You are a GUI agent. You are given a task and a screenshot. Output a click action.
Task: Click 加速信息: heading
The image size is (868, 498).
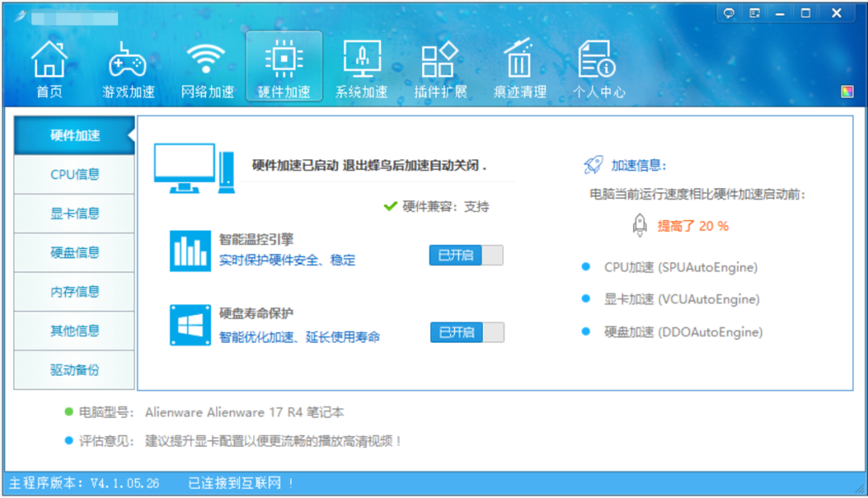pyautogui.click(x=639, y=165)
